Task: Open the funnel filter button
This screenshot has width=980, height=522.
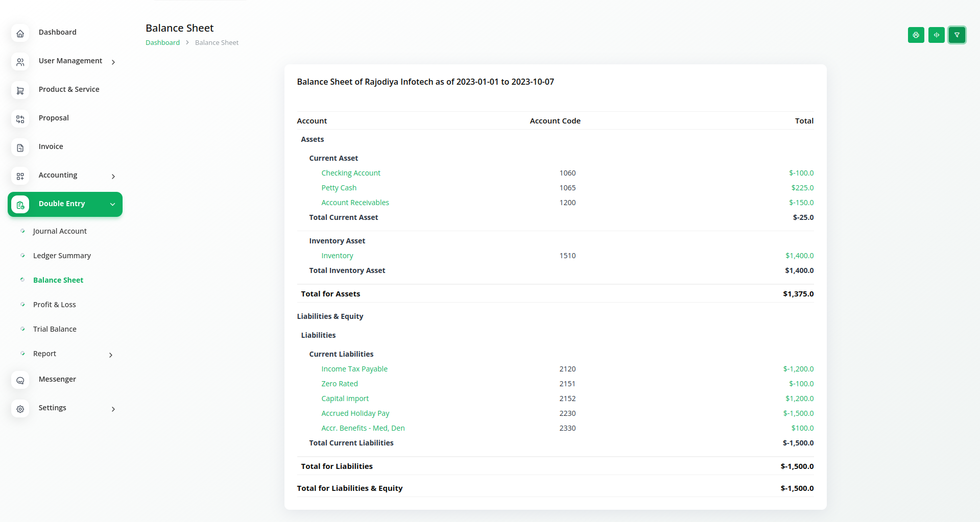Action: (957, 35)
